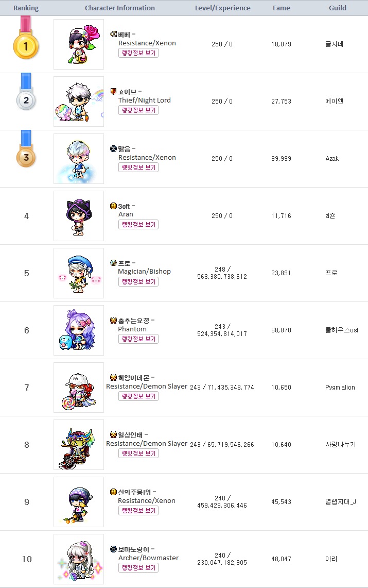Click the bronze third-place medal icon
368x588 pixels.
coord(26,157)
